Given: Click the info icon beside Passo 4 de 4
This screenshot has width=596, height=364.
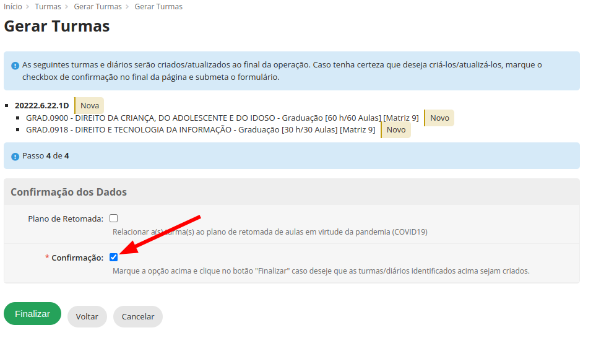Looking at the screenshot, I should pos(15,157).
